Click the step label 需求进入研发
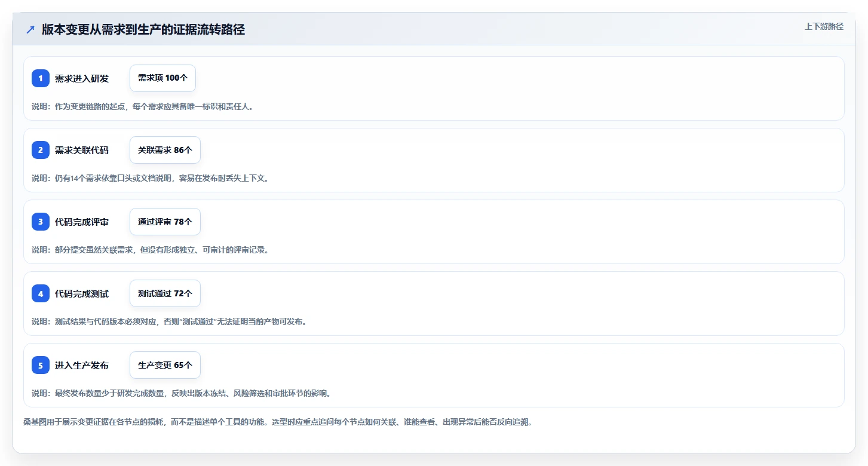This screenshot has width=868, height=466. pyautogui.click(x=82, y=78)
